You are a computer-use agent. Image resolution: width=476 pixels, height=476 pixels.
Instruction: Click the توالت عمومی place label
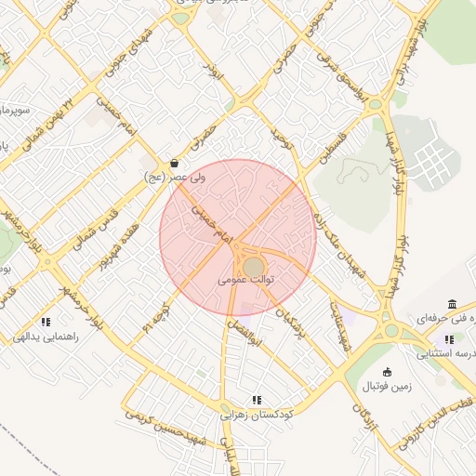[246, 280]
